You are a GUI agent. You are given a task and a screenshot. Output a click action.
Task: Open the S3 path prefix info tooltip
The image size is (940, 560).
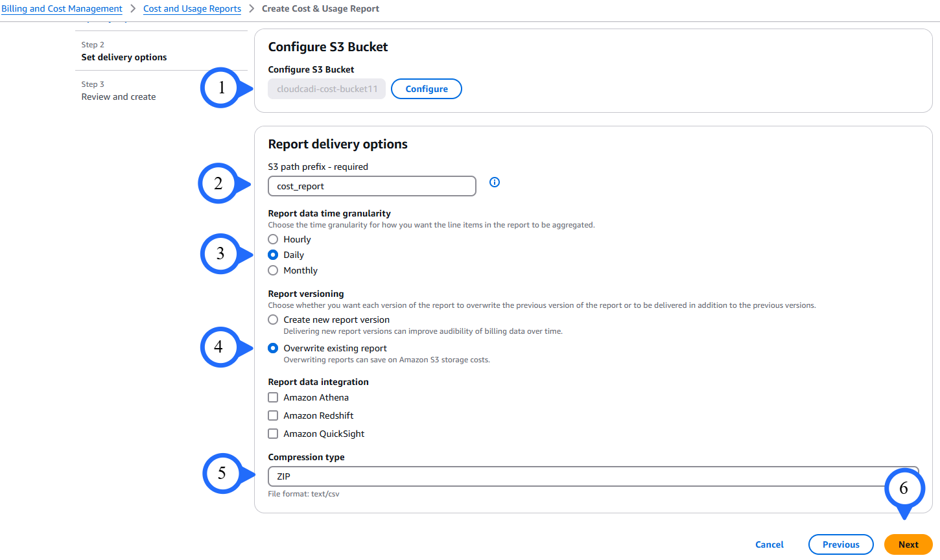pyautogui.click(x=494, y=182)
